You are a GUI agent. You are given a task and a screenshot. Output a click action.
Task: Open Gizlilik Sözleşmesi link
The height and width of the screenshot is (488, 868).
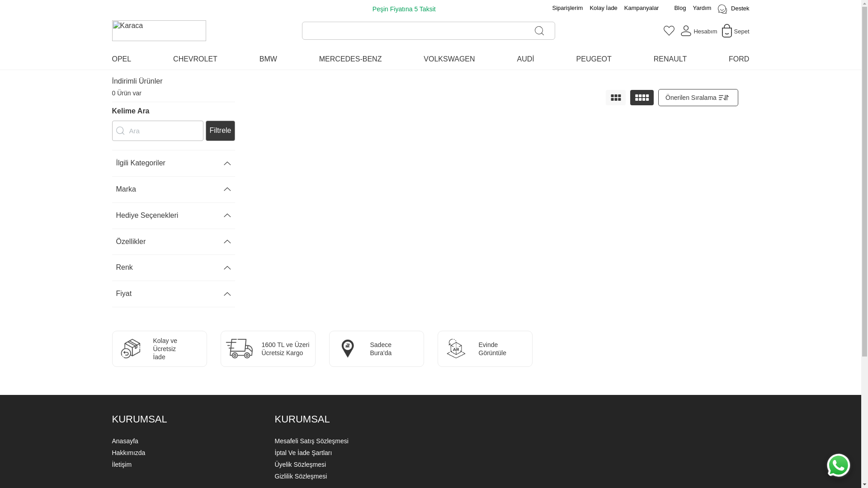[x=301, y=476]
